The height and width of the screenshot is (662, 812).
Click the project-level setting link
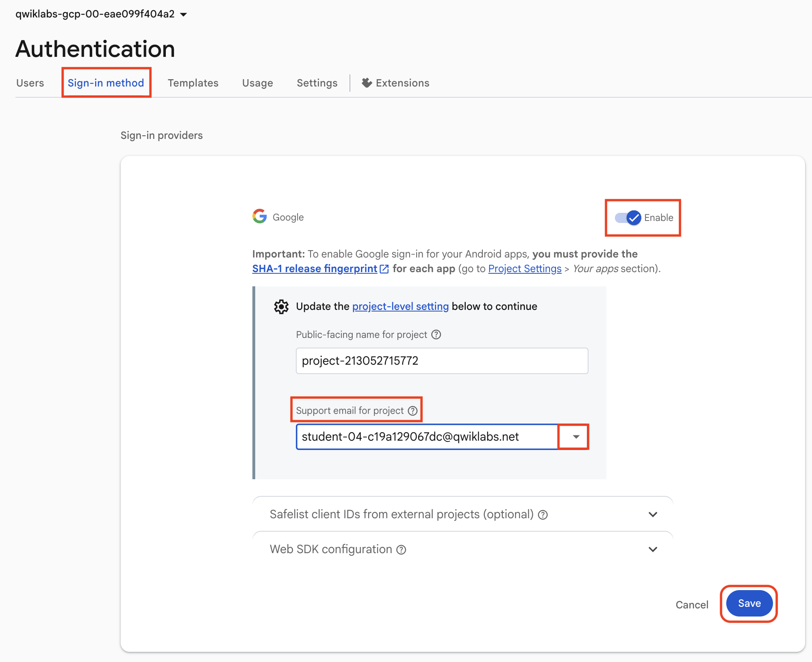click(x=400, y=306)
